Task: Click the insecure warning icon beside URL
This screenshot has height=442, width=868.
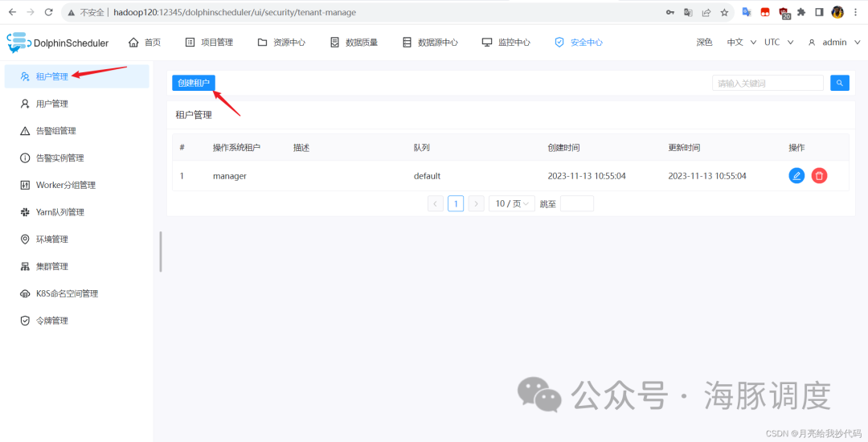Action: [72, 12]
